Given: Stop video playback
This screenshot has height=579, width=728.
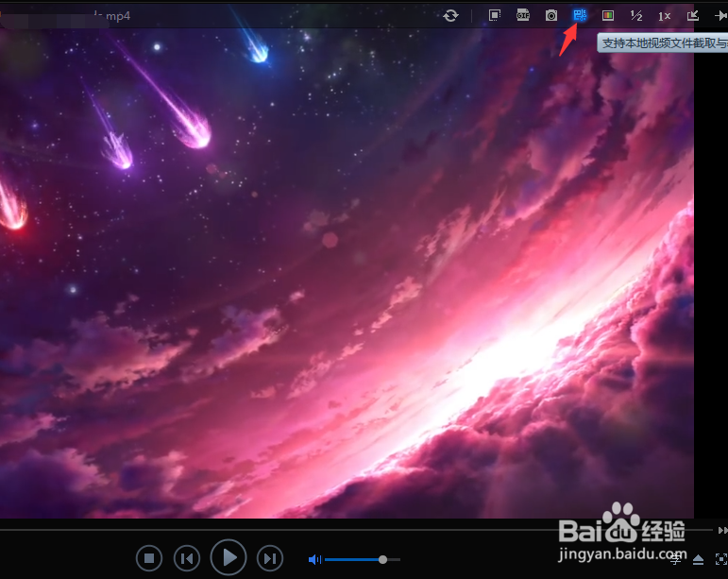Looking at the screenshot, I should coord(149,558).
